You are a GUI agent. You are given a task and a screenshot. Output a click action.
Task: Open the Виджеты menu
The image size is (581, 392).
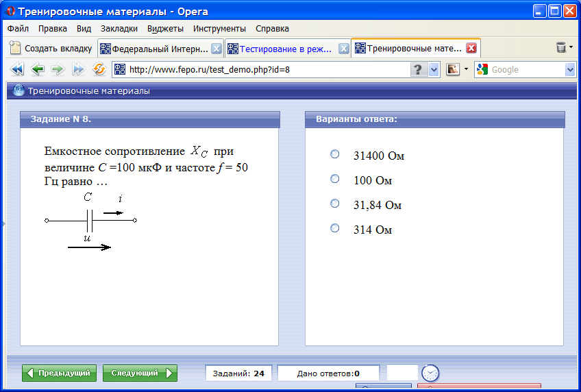click(x=165, y=29)
